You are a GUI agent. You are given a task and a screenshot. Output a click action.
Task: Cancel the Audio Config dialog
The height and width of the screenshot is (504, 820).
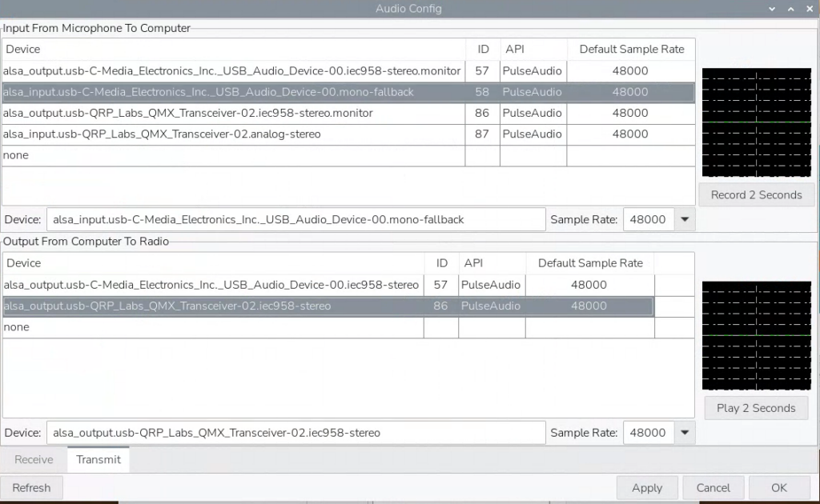(713, 488)
